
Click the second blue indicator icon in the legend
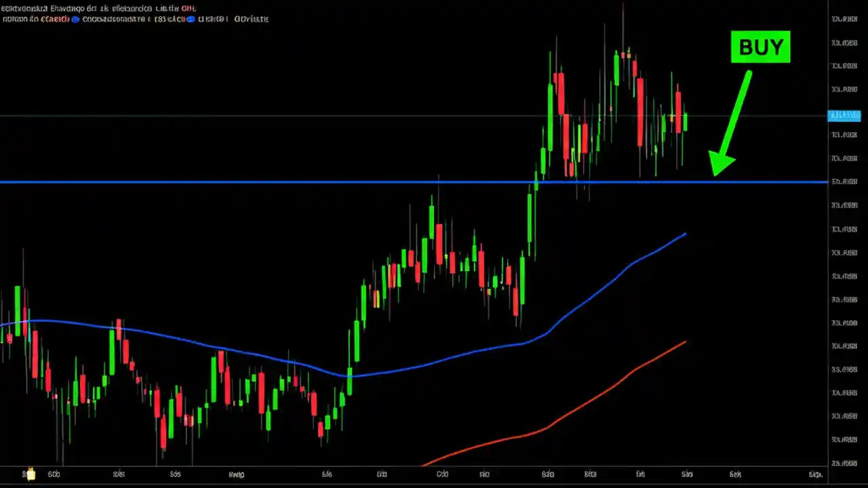[x=189, y=19]
